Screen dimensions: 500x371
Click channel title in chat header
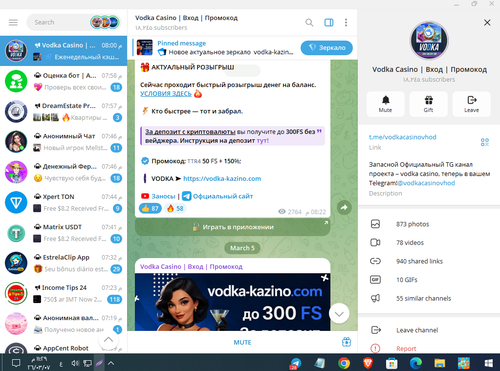pyautogui.click(x=186, y=18)
